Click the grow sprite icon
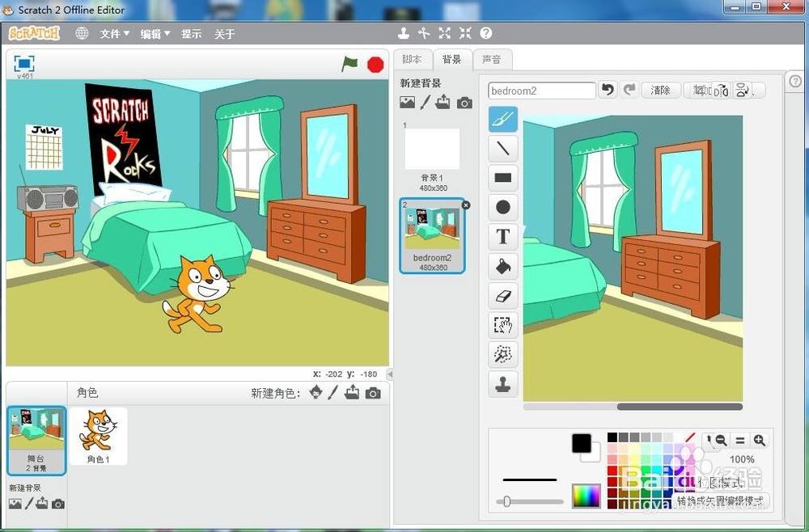Image resolution: width=809 pixels, height=532 pixels. click(x=445, y=33)
